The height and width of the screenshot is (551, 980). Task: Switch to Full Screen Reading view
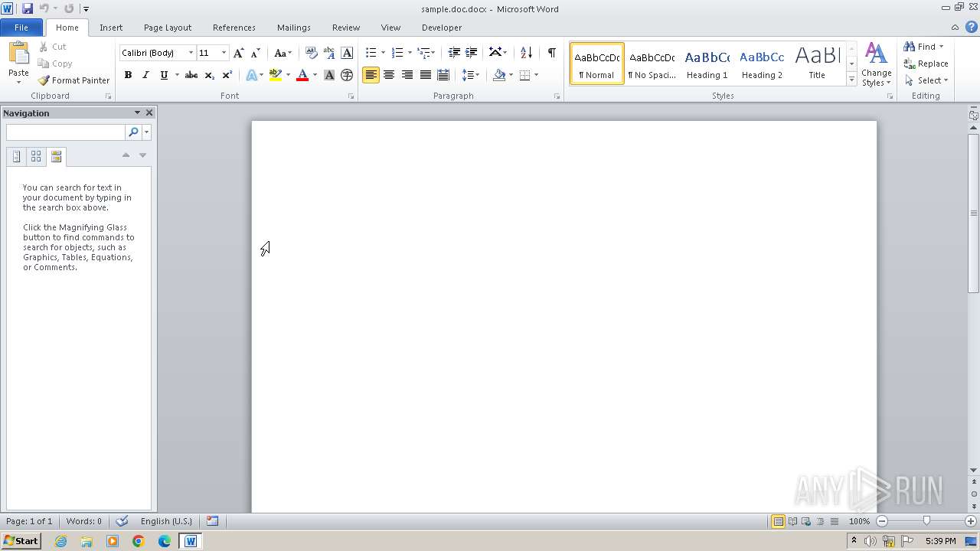[792, 521]
